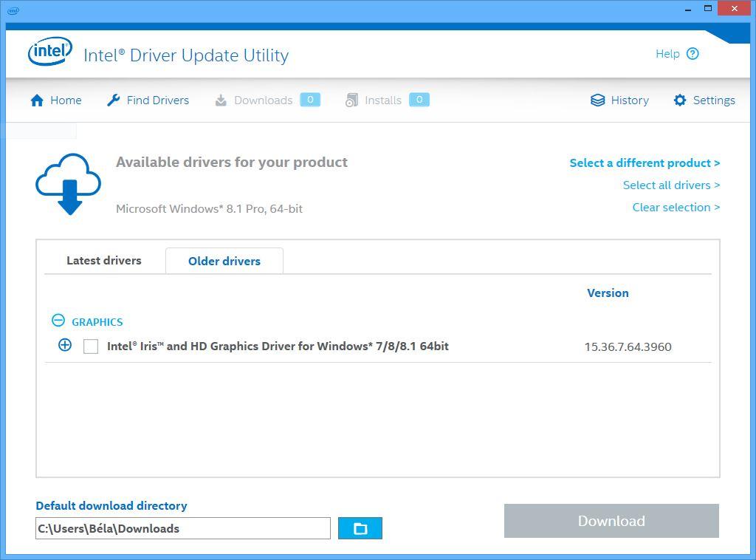Image resolution: width=756 pixels, height=560 pixels.
Task: Click the driver name Intel Iris and HD Graphics
Action: 278,346
